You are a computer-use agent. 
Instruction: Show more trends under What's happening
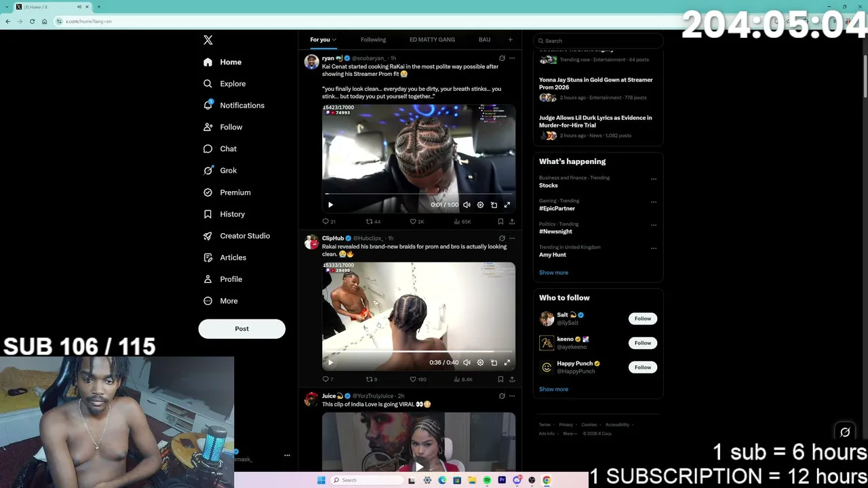[x=553, y=272]
